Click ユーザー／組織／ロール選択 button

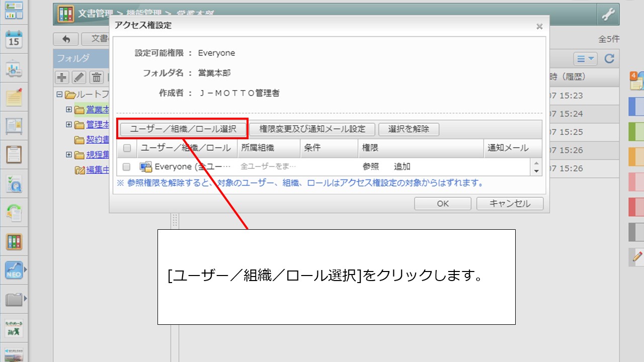183,129
